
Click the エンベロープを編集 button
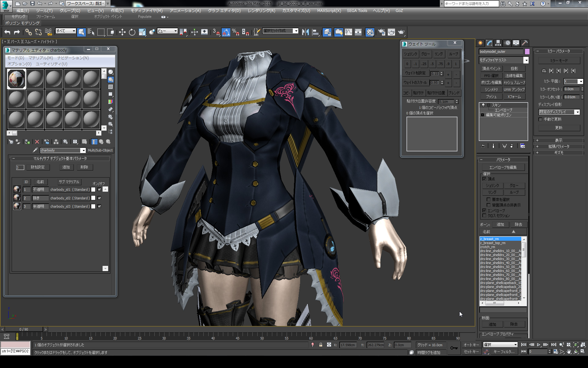tap(503, 167)
